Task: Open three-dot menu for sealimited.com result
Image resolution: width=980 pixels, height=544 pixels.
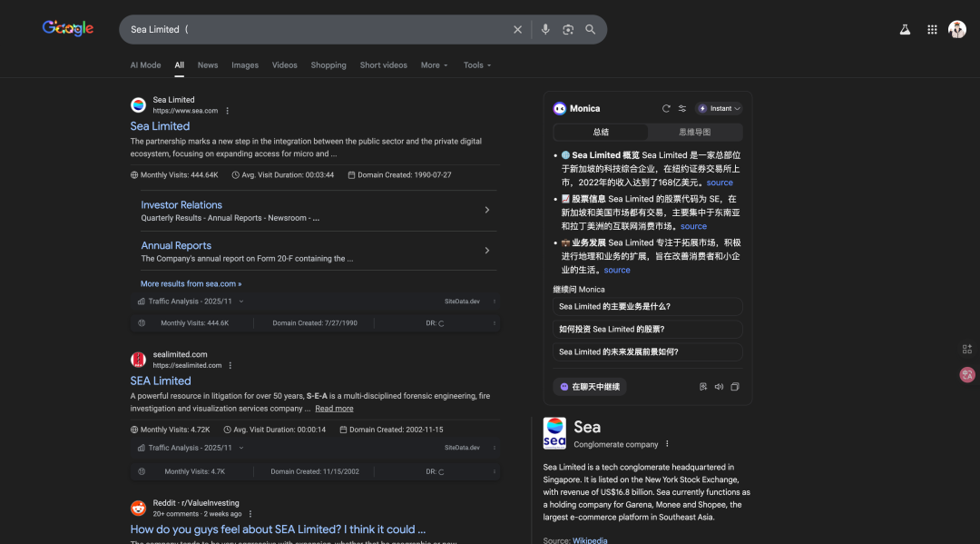Action: click(x=230, y=365)
